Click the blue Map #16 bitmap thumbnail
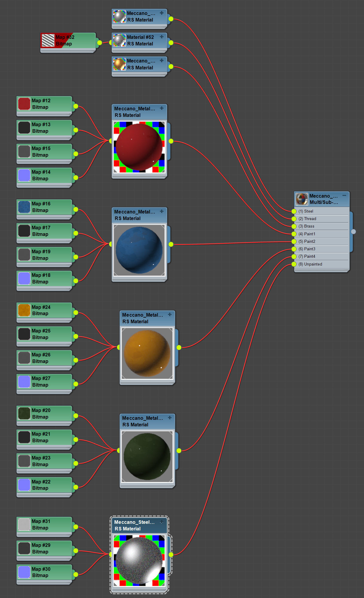This screenshot has height=598, width=364. click(24, 207)
